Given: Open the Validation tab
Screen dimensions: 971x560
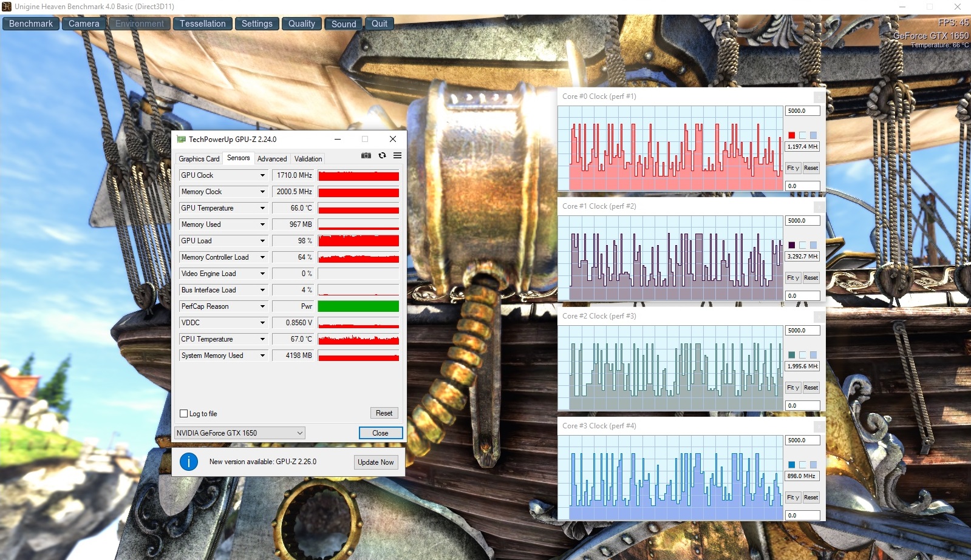Looking at the screenshot, I should pos(308,159).
